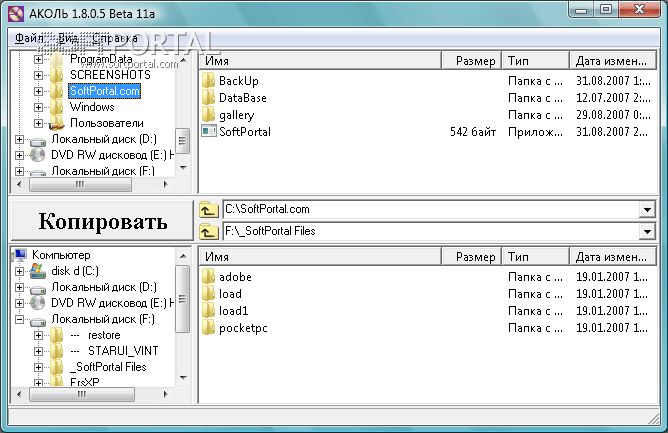The image size is (668, 433).
Task: Click the disk d (C:) drive icon
Action: pos(38,271)
